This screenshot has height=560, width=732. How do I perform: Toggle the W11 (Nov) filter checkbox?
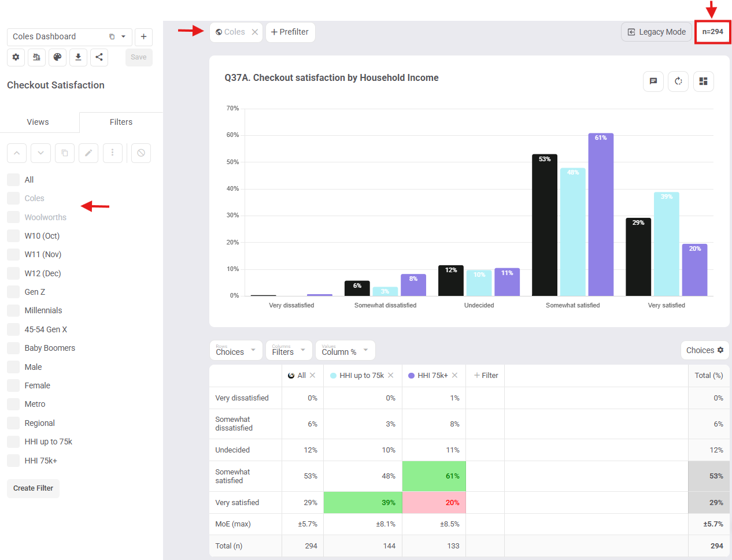13,254
